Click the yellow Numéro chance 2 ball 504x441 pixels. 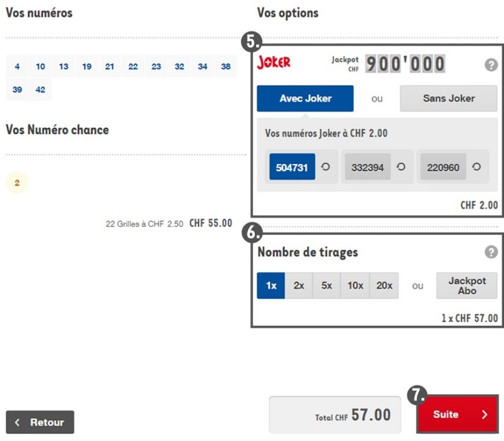tap(17, 183)
